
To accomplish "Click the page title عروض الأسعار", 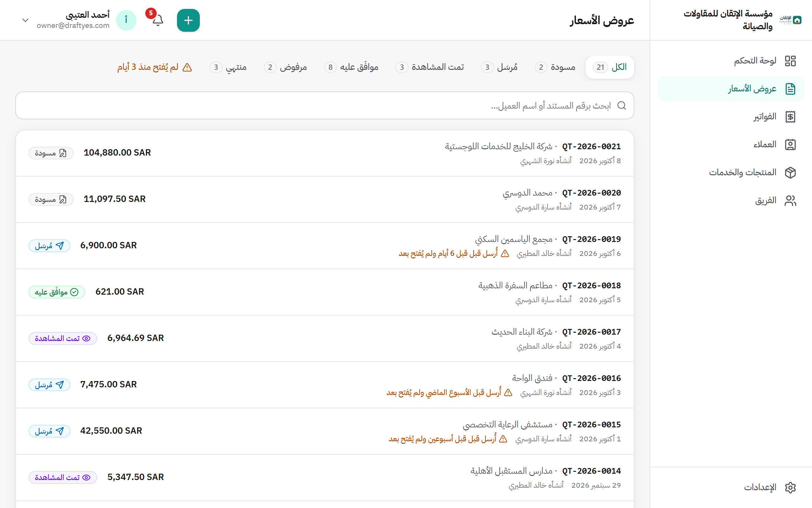I will click(602, 21).
